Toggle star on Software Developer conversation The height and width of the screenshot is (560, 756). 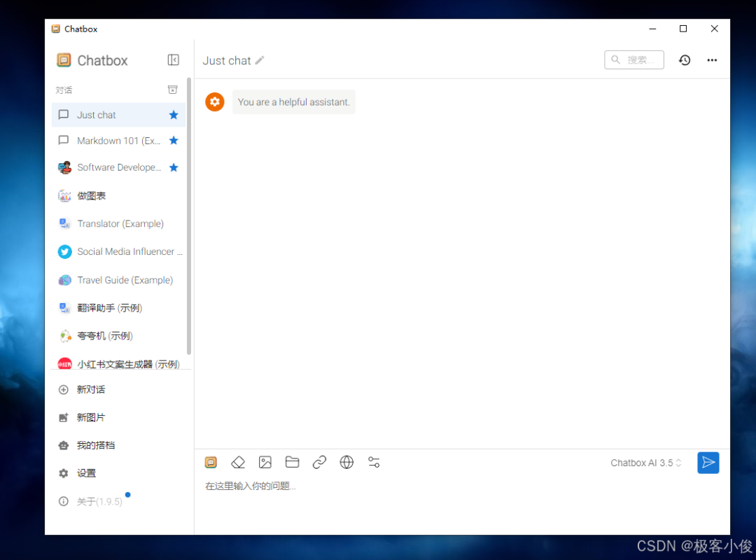coord(174,167)
